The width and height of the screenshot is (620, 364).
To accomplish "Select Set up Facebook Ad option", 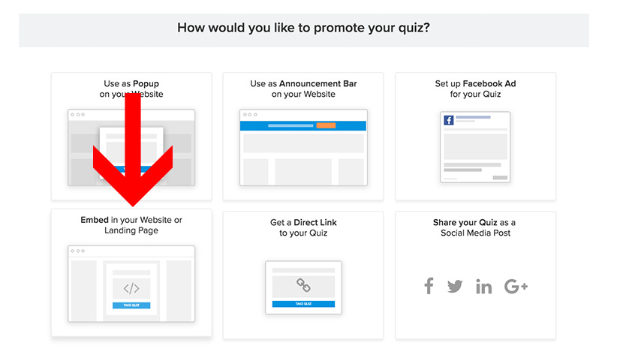I will (476, 137).
